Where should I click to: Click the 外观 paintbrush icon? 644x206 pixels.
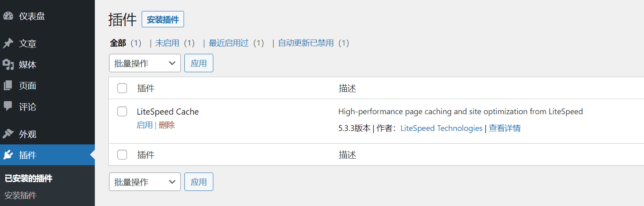click(8, 134)
